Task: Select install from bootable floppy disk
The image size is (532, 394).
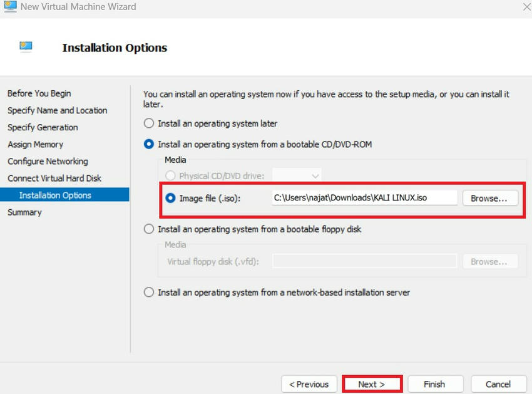Action: pos(149,229)
